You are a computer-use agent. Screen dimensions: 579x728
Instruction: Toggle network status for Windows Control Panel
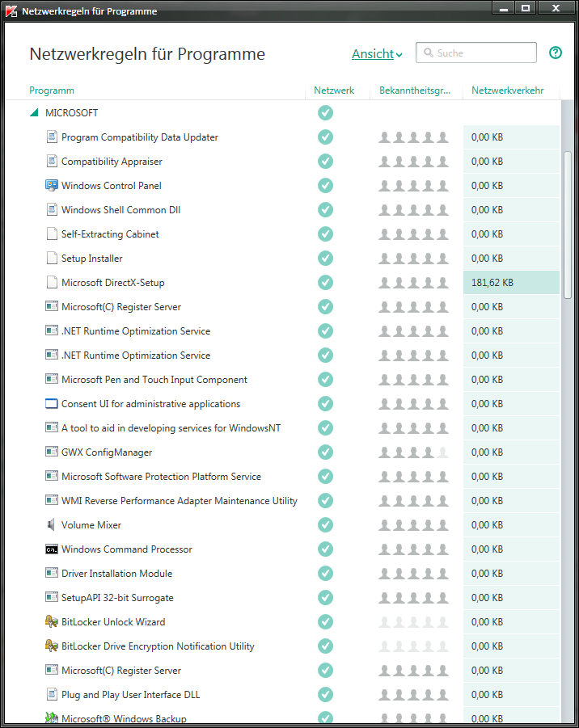click(x=325, y=185)
